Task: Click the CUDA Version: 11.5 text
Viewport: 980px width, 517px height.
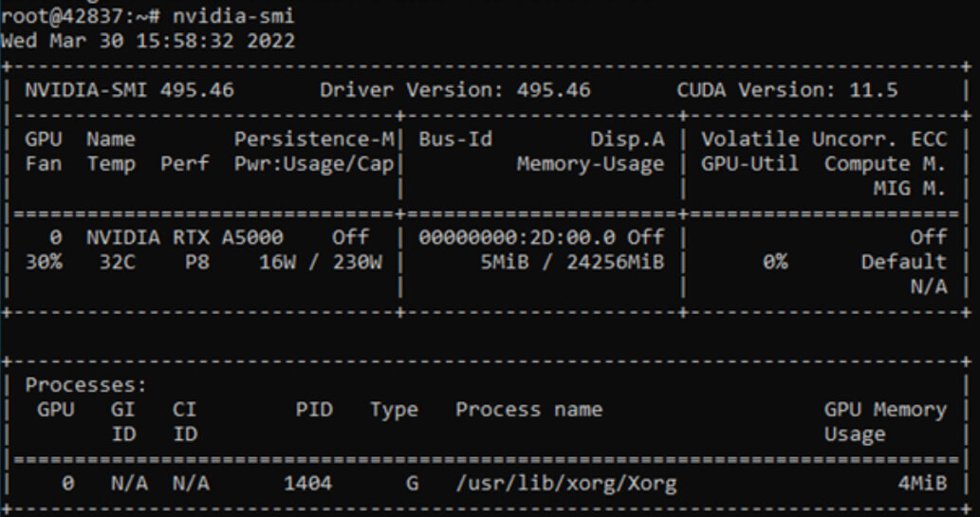Action: [786, 91]
